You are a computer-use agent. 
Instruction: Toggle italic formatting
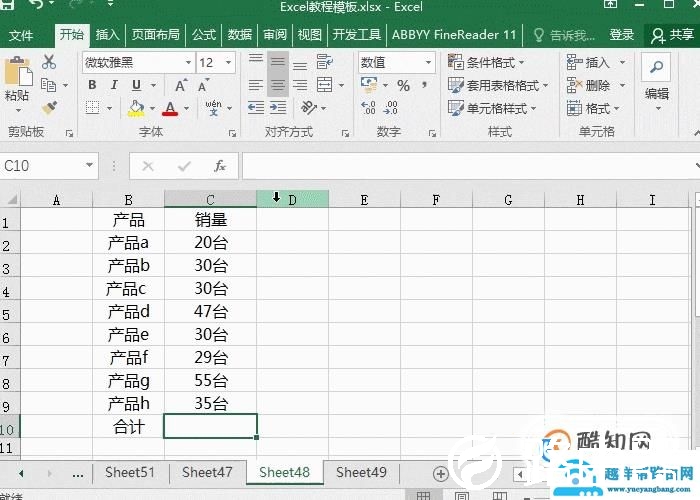click(114, 86)
